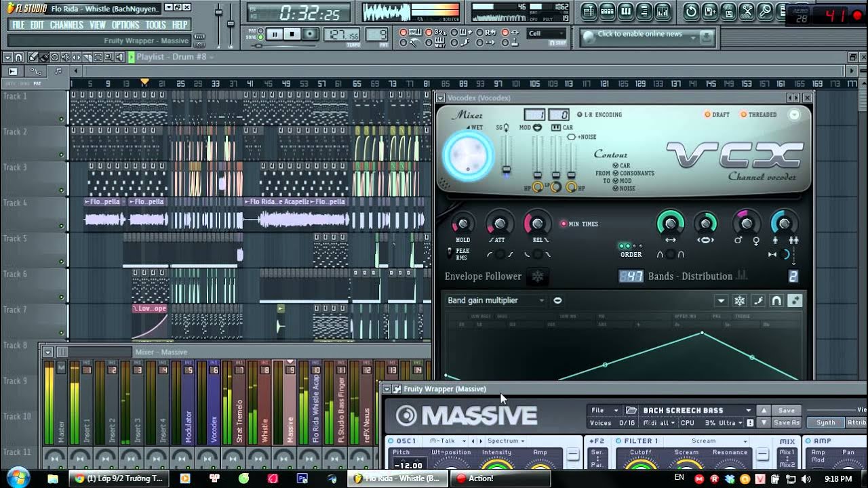868x488 pixels.
Task: Select SONG mode radio button
Action: click(x=260, y=37)
